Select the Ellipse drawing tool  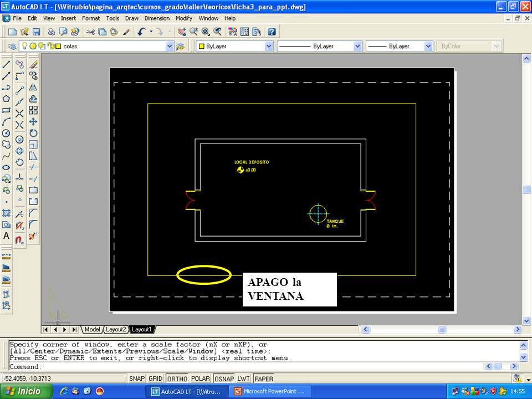(6, 167)
